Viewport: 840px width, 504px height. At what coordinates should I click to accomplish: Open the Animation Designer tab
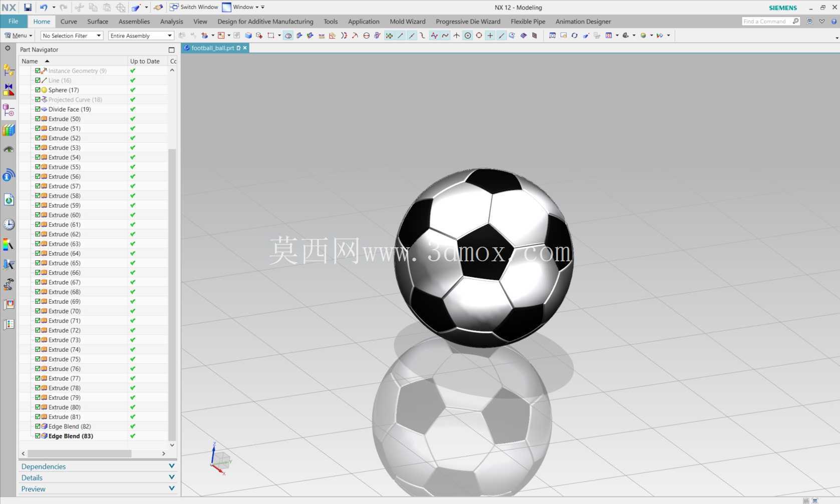click(x=583, y=22)
